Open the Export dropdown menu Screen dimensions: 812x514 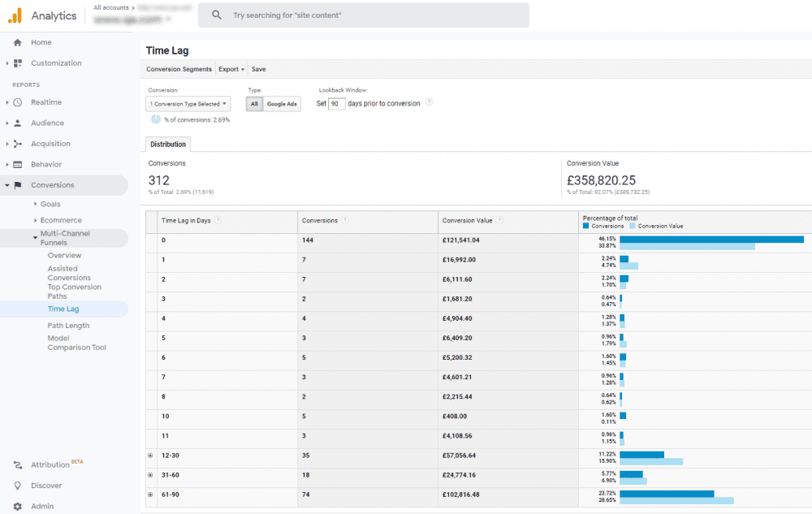[231, 69]
